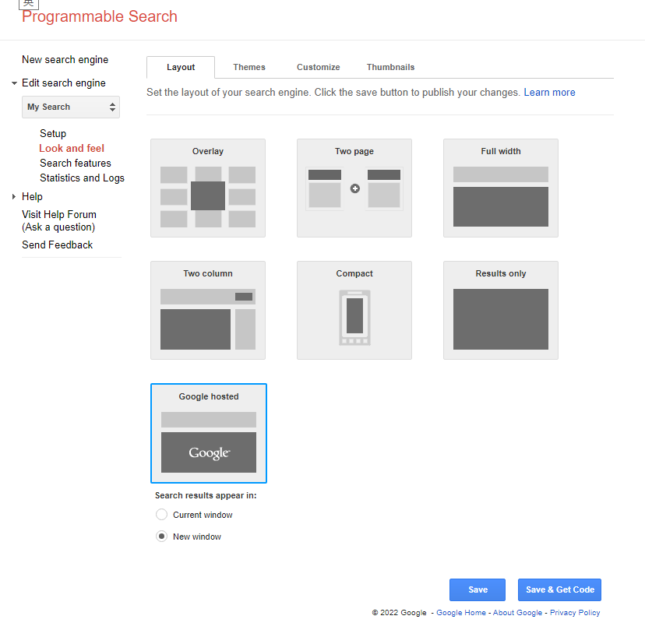645x644 pixels.
Task: Collapse the Edit search engine section
Action: pyautogui.click(x=14, y=83)
